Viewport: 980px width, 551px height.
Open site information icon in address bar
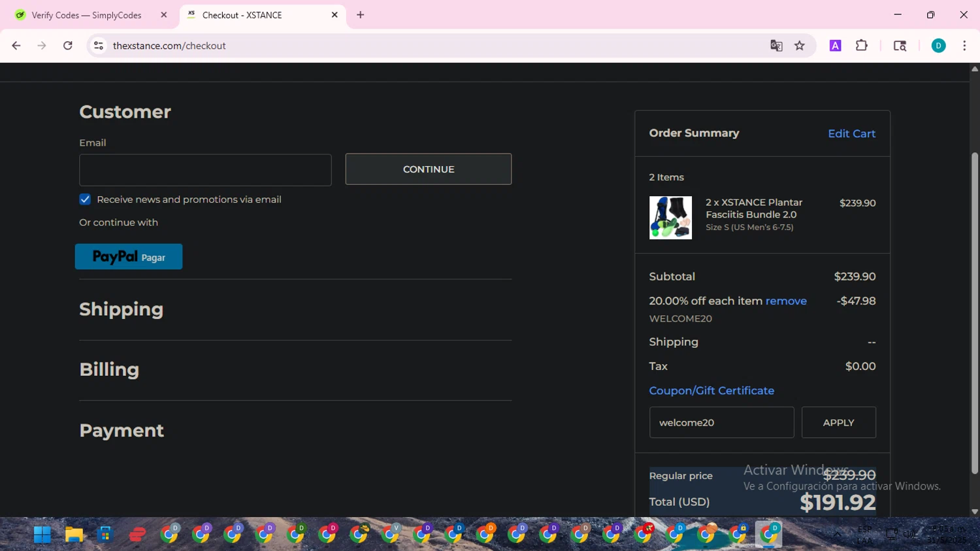tap(99, 46)
